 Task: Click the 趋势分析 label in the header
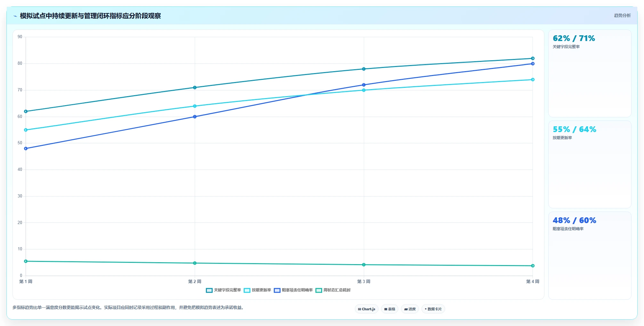click(622, 15)
